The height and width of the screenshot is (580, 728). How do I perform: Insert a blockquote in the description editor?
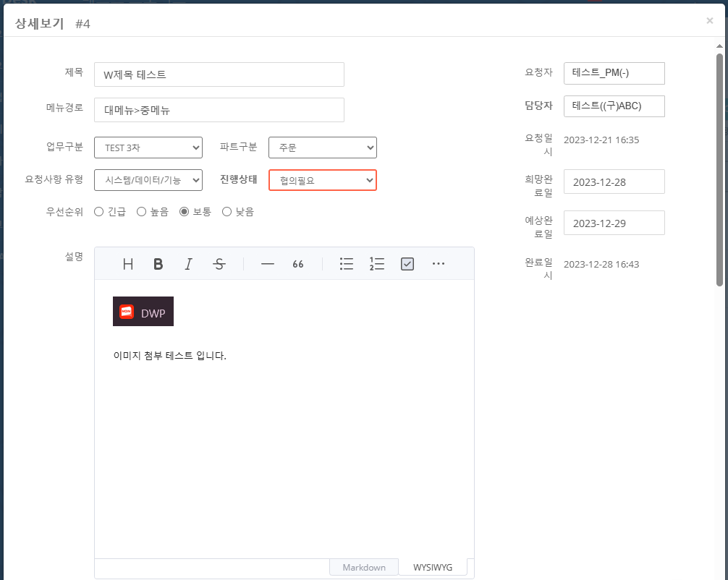(x=297, y=264)
